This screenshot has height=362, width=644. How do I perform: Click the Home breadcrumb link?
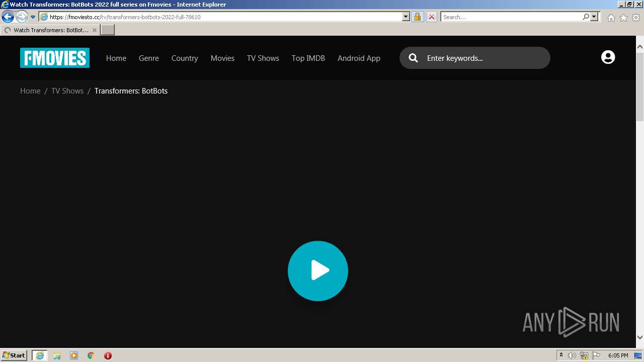30,91
